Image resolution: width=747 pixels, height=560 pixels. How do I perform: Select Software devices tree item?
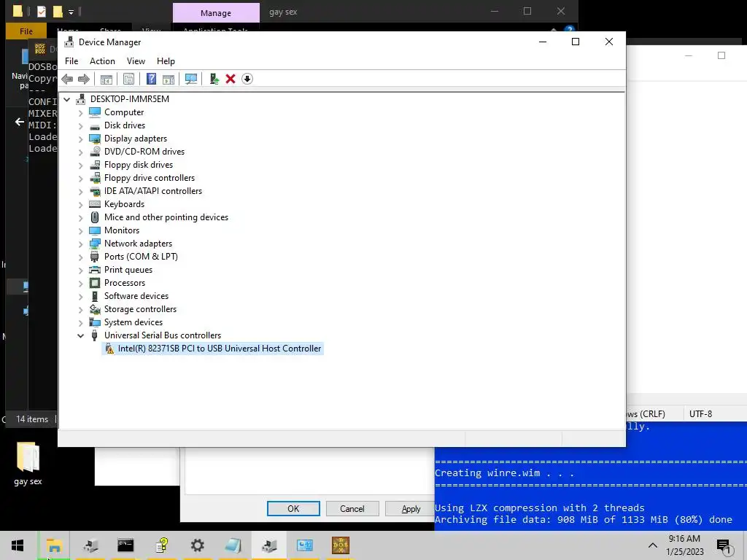point(136,296)
